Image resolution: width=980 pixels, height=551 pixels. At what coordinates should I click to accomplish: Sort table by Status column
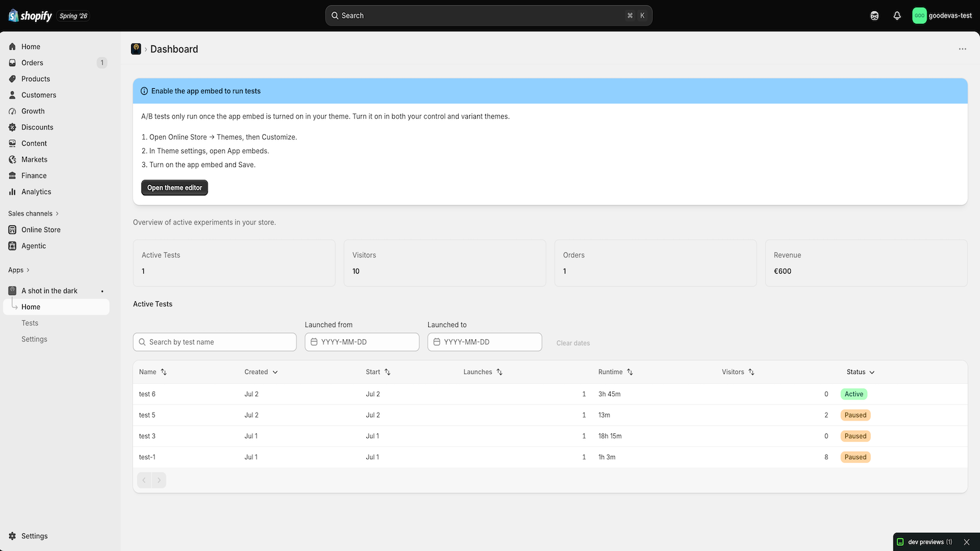tap(861, 372)
